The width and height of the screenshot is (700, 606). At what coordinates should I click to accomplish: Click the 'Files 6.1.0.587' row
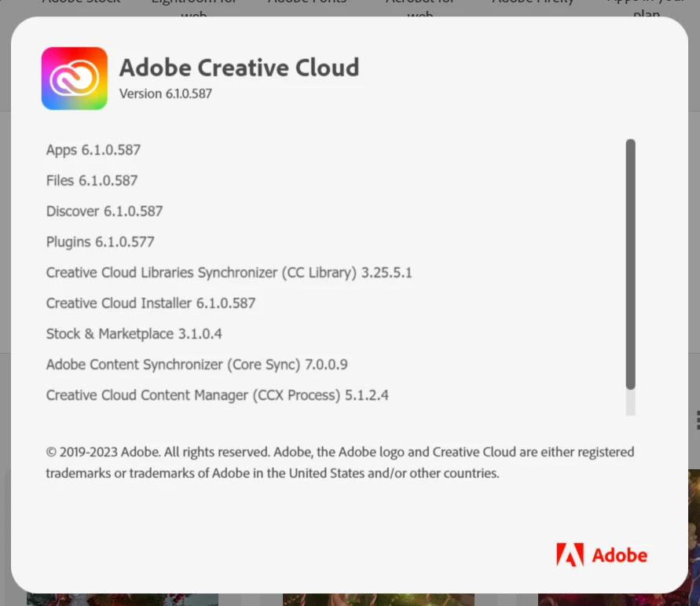pos(92,181)
